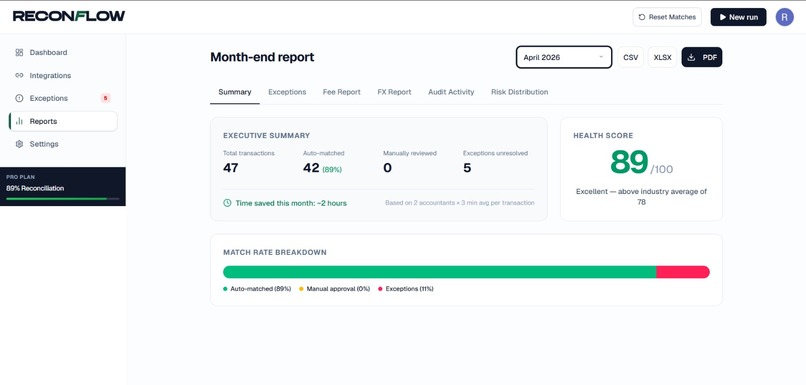Switch to the Exceptions tab

(287, 92)
